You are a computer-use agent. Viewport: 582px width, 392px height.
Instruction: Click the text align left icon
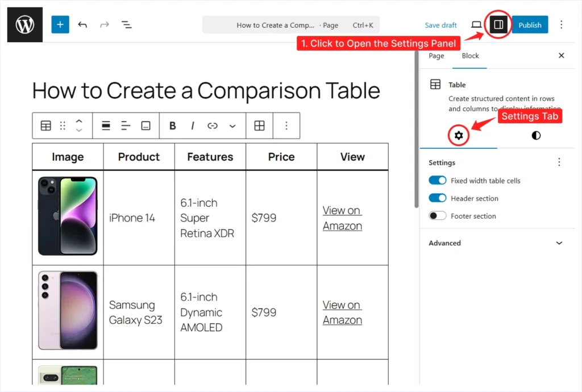click(x=126, y=126)
